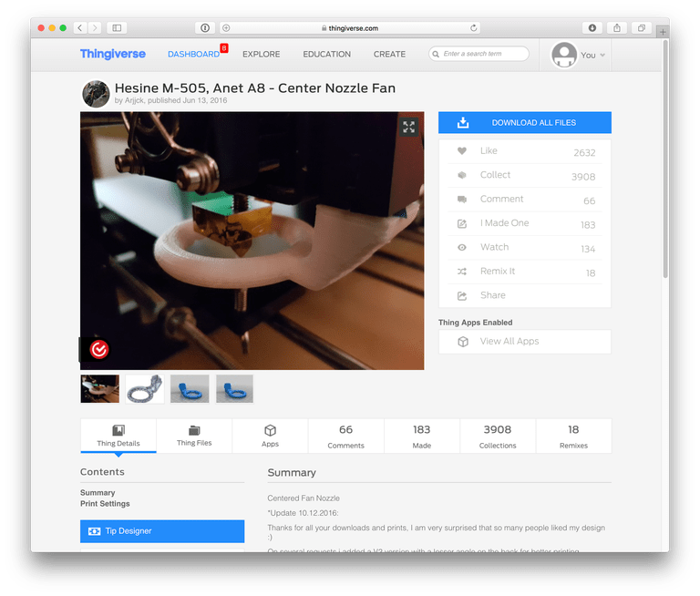Click the Remix It shuffle icon
Viewport: 700px width, 596px height.
[462, 272]
